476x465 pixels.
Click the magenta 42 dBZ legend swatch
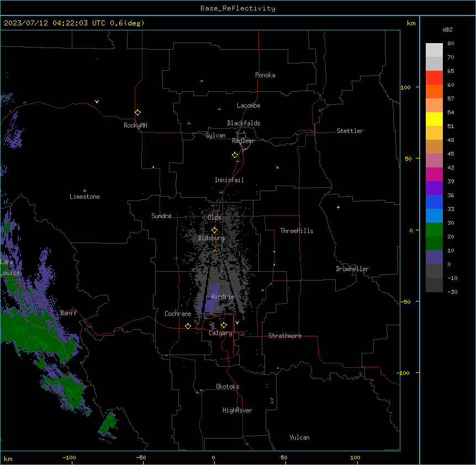tap(434, 174)
